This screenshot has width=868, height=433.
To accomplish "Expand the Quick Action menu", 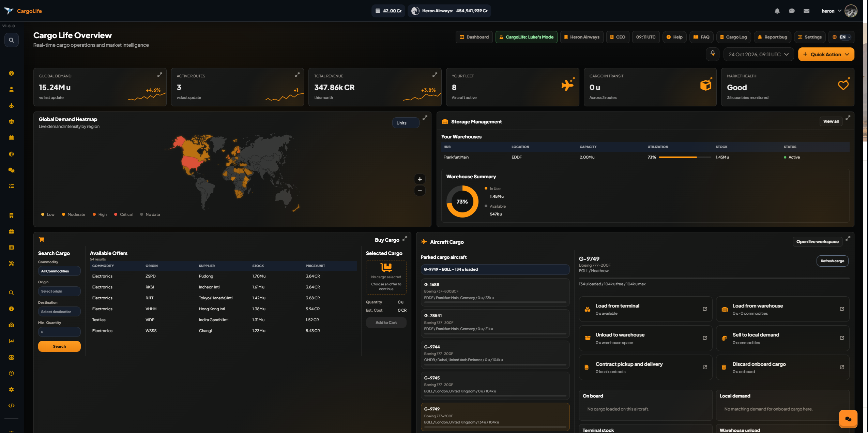I will coord(826,55).
